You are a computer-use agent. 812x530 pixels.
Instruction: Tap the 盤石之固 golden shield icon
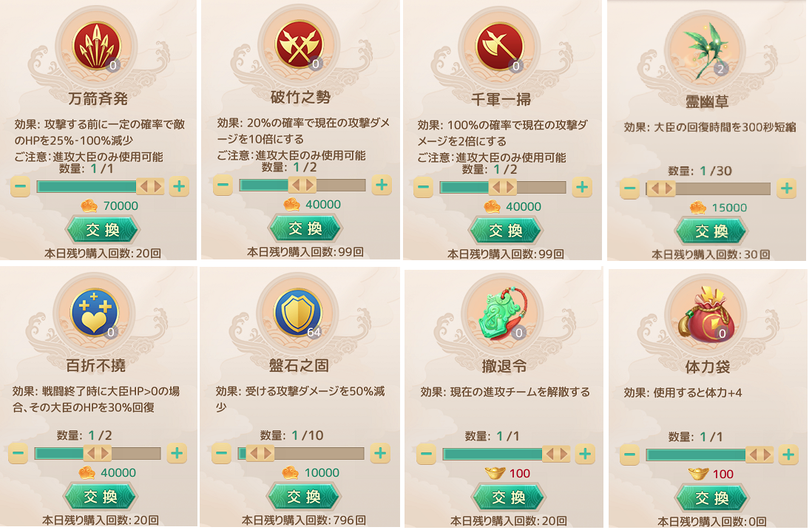(x=297, y=313)
